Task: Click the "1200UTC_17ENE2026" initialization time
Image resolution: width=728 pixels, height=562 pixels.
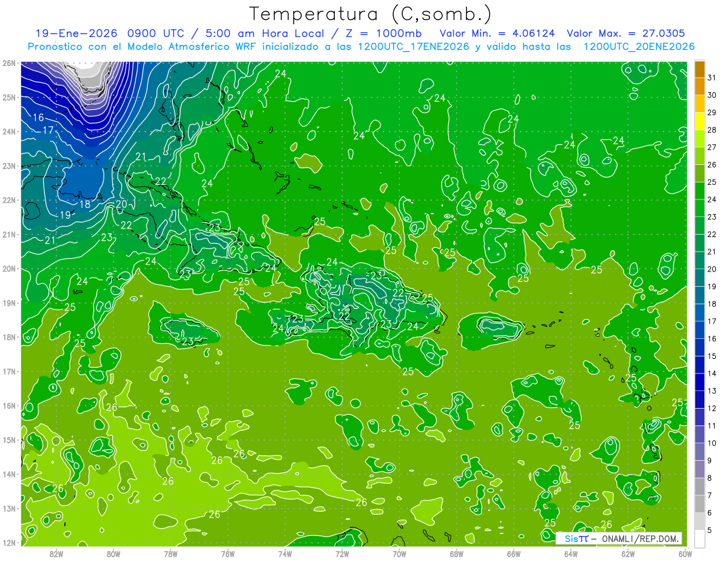Action: 413,47
